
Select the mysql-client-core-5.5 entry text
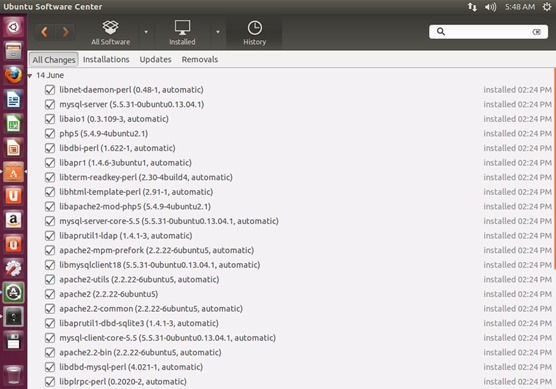click(167, 338)
